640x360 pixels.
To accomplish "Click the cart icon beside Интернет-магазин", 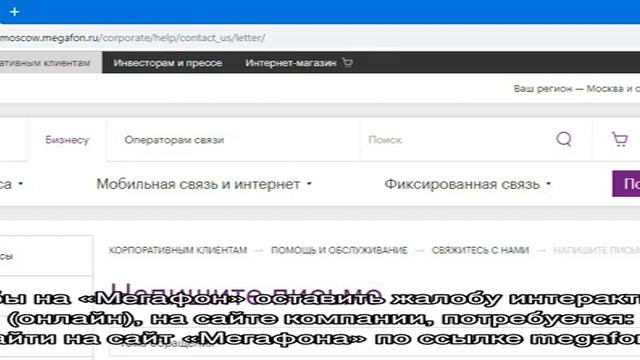I will coord(347,62).
